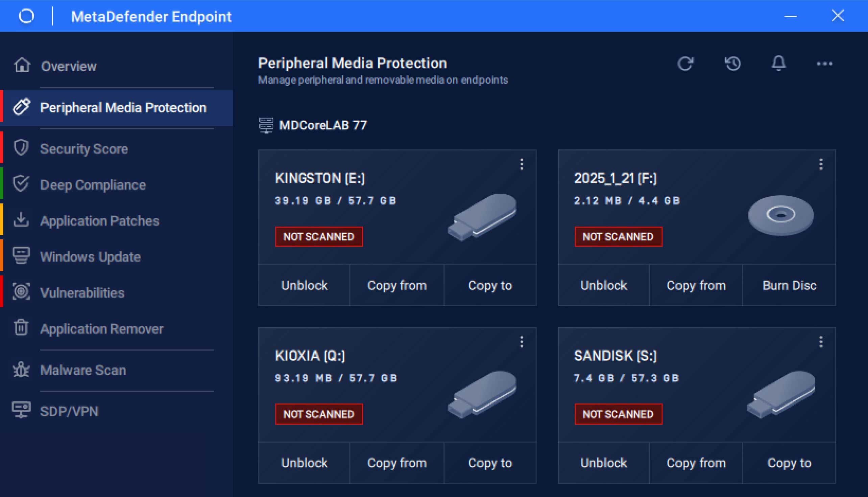Click the Malware Scan bug icon

tap(21, 370)
